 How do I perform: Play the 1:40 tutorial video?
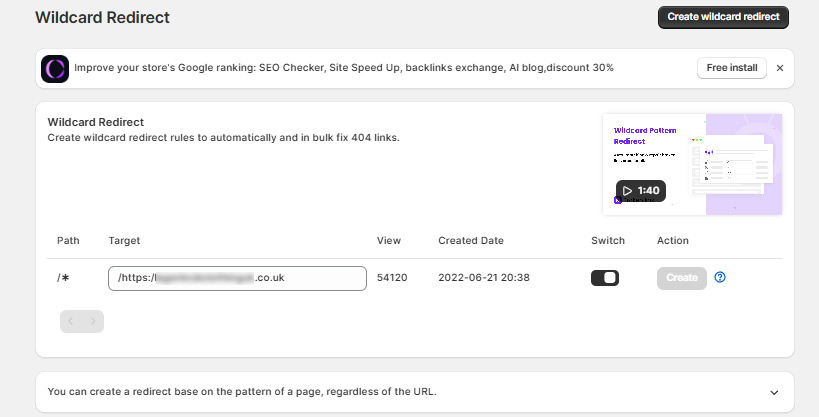641,191
